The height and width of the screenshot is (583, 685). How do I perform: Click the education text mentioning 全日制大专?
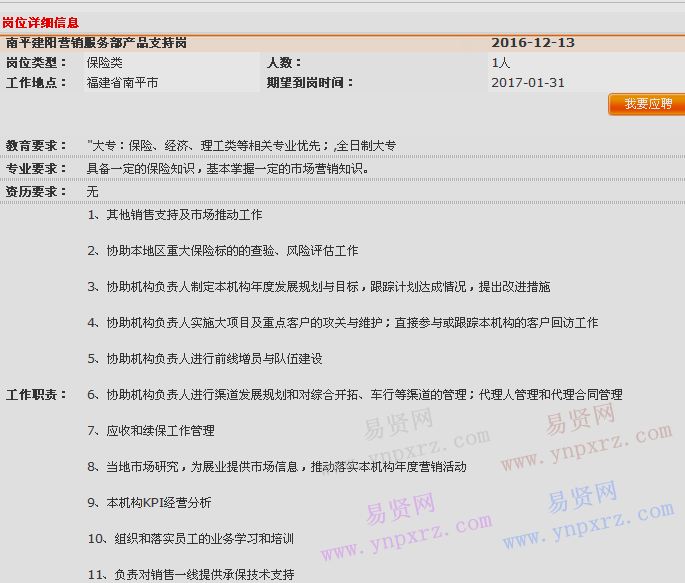242,145
